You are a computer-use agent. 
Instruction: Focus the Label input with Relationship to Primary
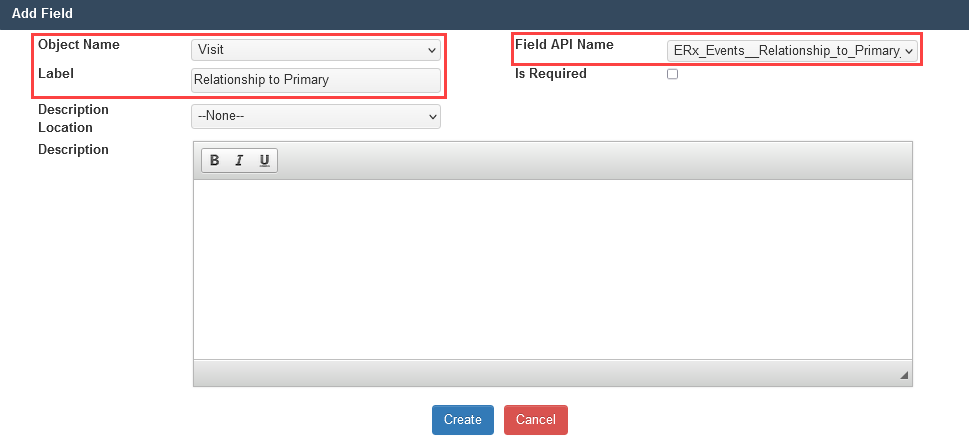pos(315,80)
